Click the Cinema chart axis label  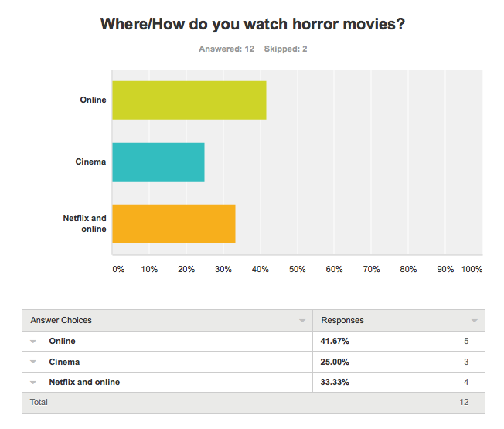(90, 162)
